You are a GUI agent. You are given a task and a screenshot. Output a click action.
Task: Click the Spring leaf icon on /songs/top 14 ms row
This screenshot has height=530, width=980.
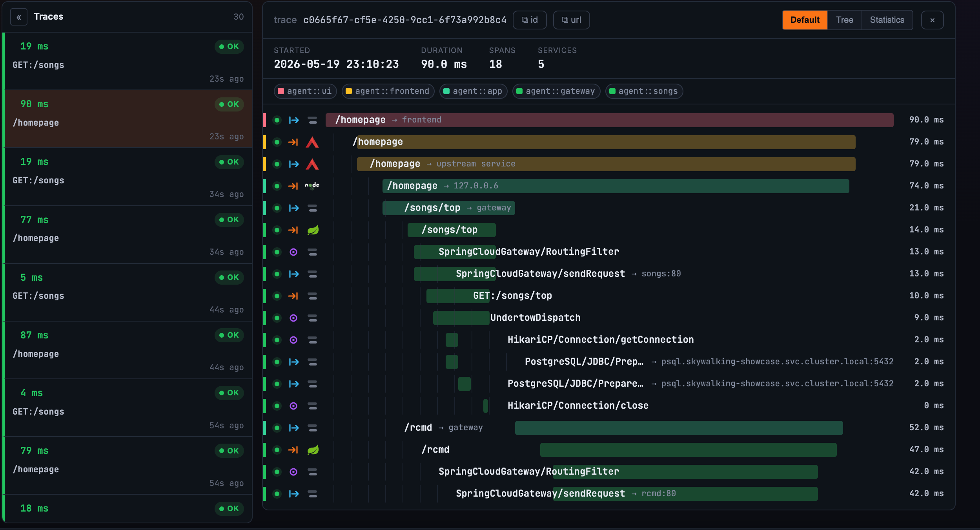pyautogui.click(x=313, y=230)
